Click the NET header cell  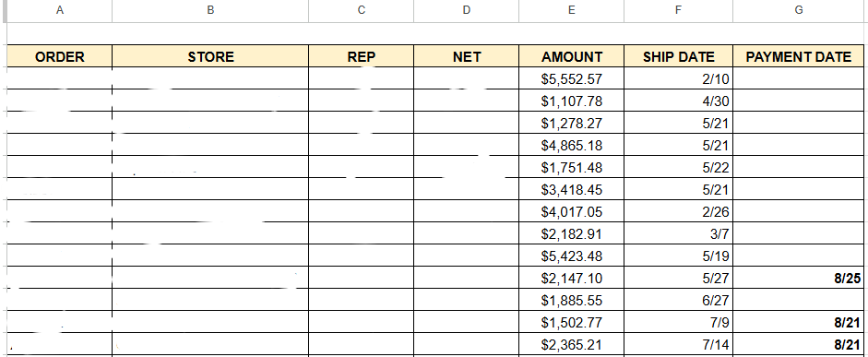466,56
